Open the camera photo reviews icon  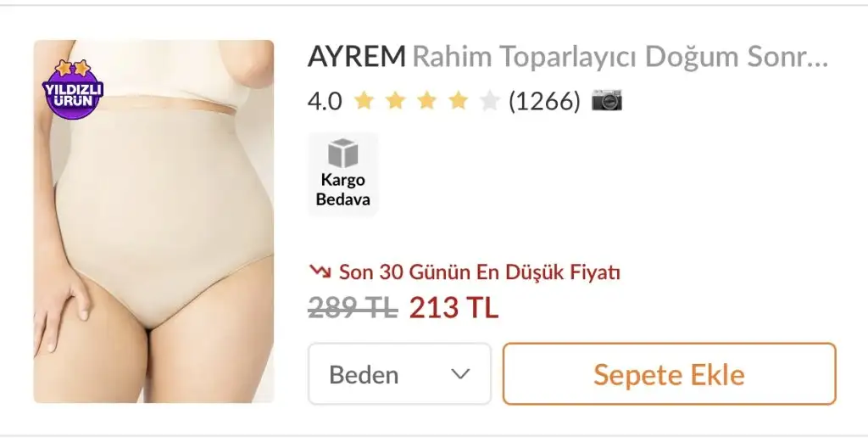(607, 100)
